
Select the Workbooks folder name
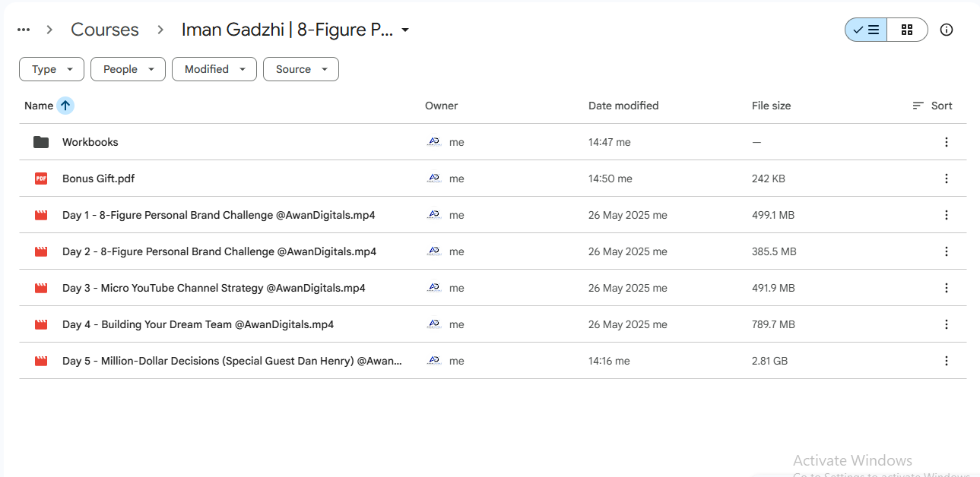90,142
